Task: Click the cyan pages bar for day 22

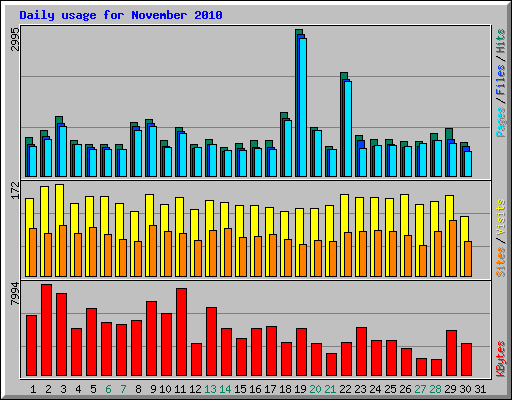Action: [x=348, y=129]
